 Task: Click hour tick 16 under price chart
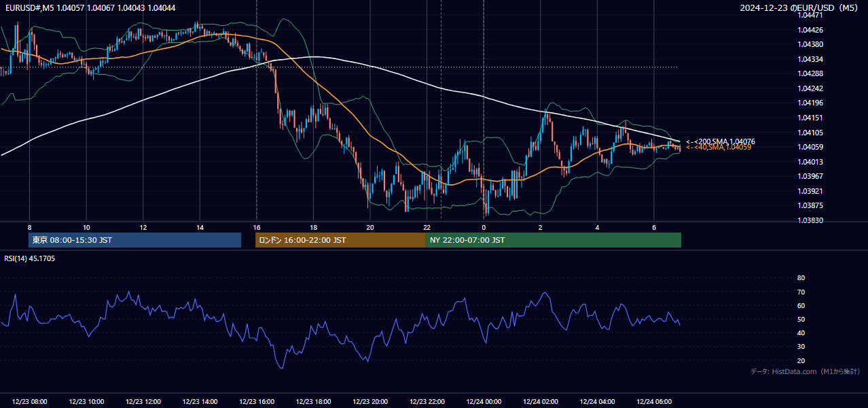coord(256,227)
